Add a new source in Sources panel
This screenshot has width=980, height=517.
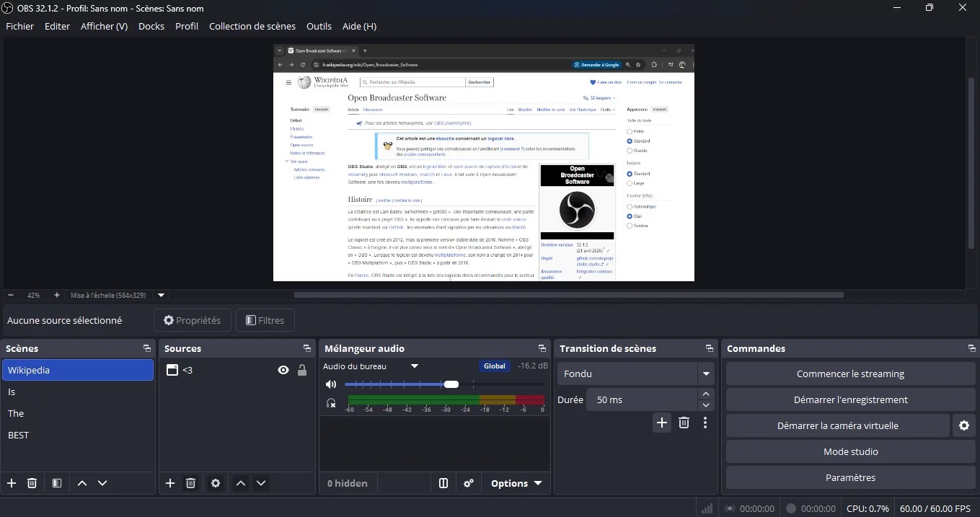[x=170, y=483]
